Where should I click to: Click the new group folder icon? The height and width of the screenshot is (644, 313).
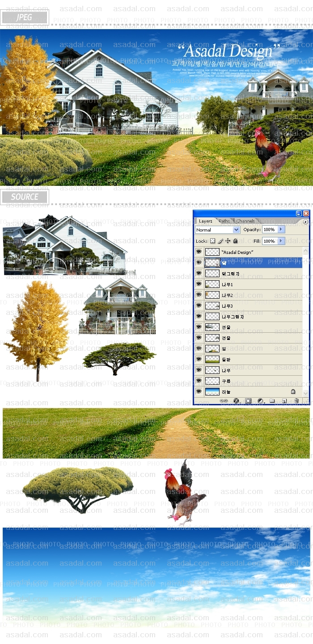[x=272, y=401]
